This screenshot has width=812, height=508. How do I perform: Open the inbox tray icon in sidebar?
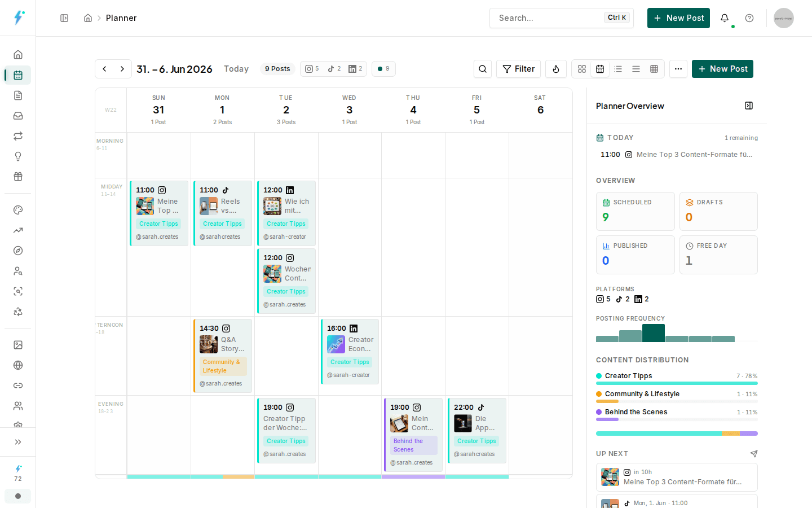(18, 116)
